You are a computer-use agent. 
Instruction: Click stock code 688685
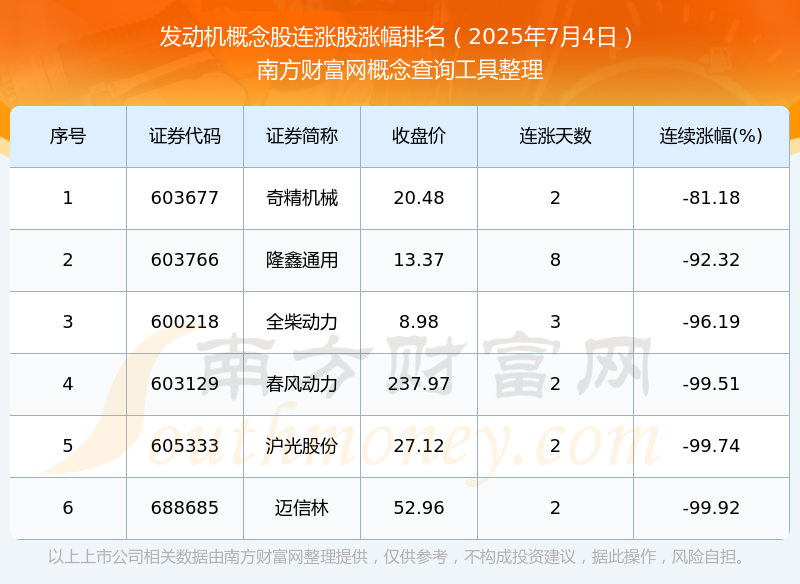185,508
